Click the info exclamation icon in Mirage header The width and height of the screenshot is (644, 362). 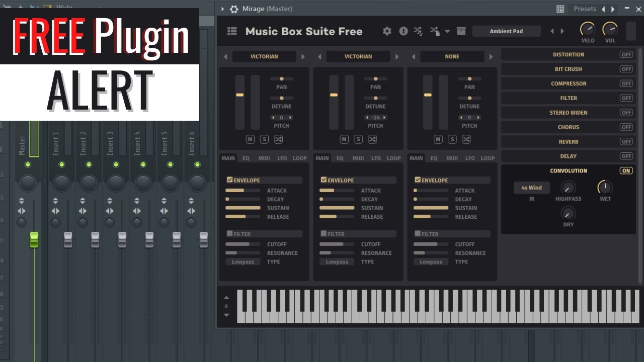click(x=404, y=31)
